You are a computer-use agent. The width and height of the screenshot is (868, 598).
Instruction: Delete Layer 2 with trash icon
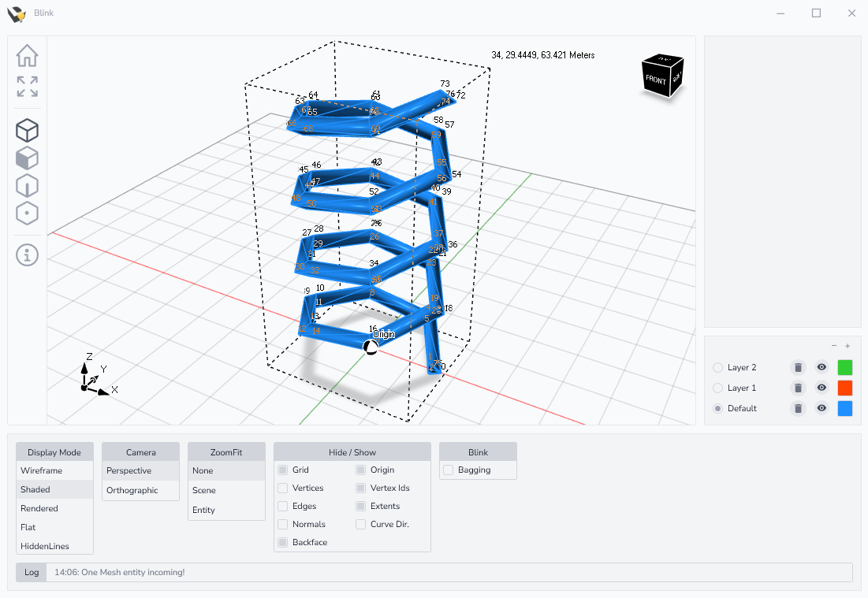(798, 367)
